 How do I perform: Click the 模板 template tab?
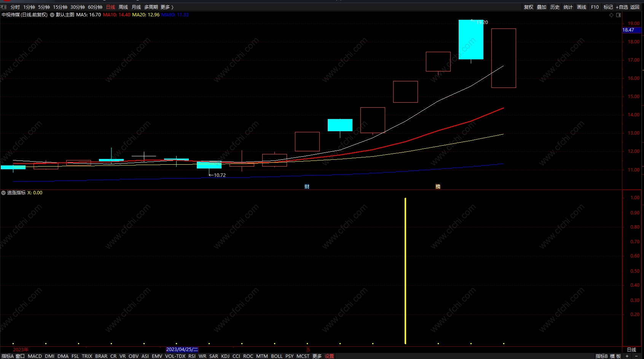615,356
